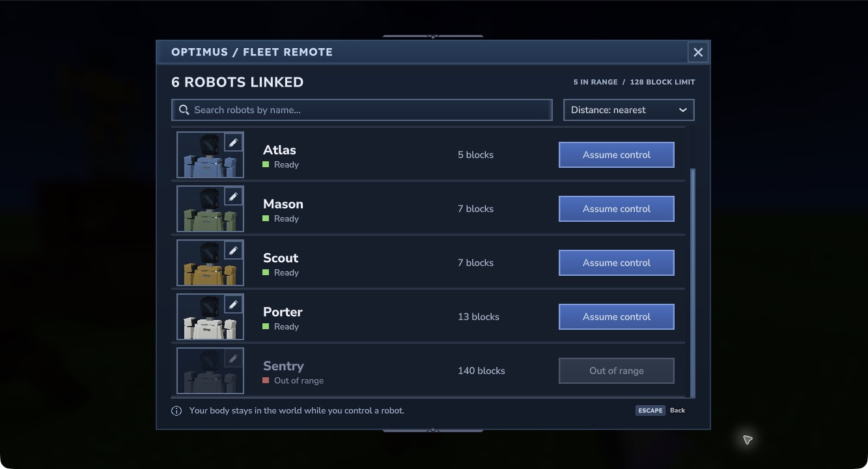Click the dimmed pencil icon for Sentry

click(233, 358)
